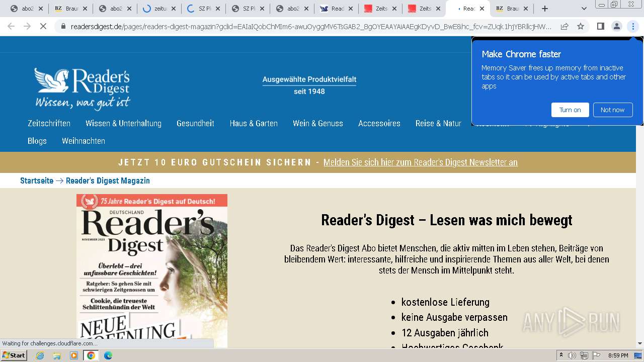
Task: Share this page using the share icon
Action: point(565,26)
